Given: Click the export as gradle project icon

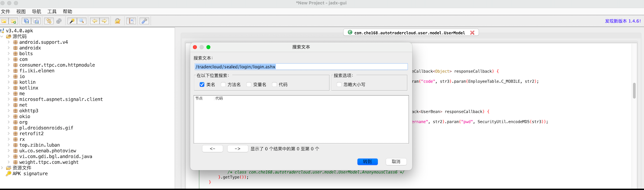Looking at the screenshot, I should coord(36,21).
